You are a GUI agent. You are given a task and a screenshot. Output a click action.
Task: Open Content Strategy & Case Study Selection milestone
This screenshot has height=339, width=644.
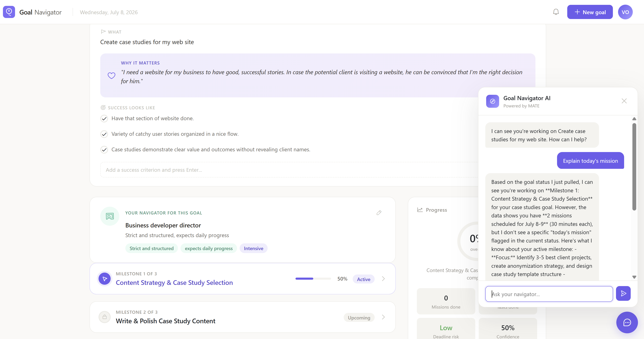174,282
